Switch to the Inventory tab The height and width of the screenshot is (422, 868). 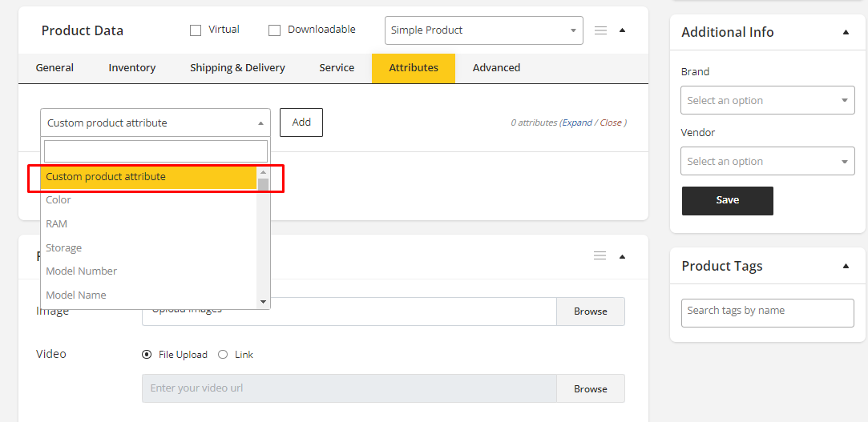point(132,68)
